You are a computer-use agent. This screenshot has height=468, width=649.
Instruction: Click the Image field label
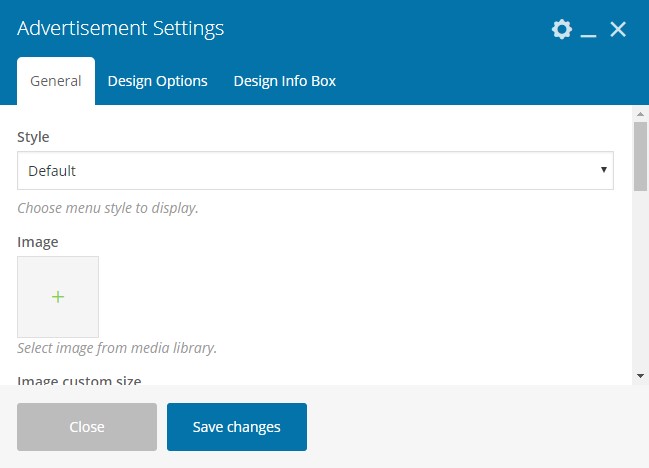(x=38, y=242)
